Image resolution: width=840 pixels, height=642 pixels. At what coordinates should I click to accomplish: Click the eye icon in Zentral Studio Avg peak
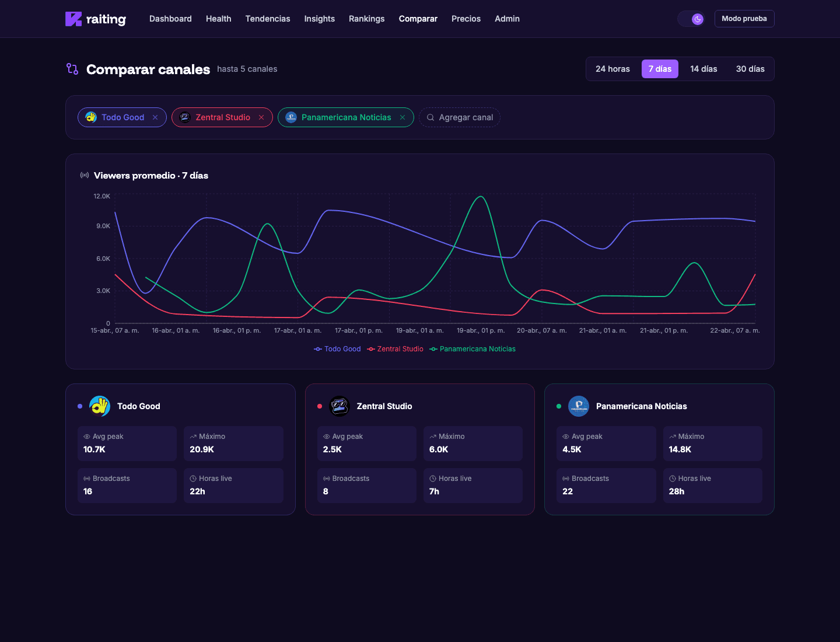point(327,437)
